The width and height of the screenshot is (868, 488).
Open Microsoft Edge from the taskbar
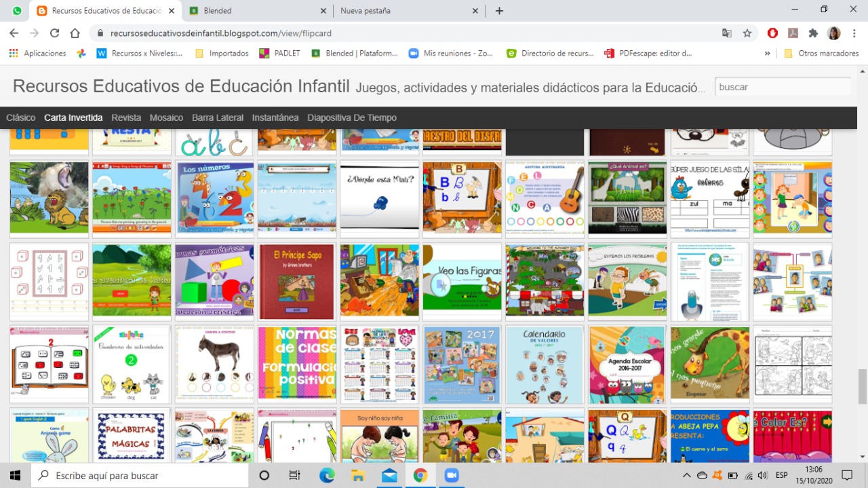click(x=327, y=475)
